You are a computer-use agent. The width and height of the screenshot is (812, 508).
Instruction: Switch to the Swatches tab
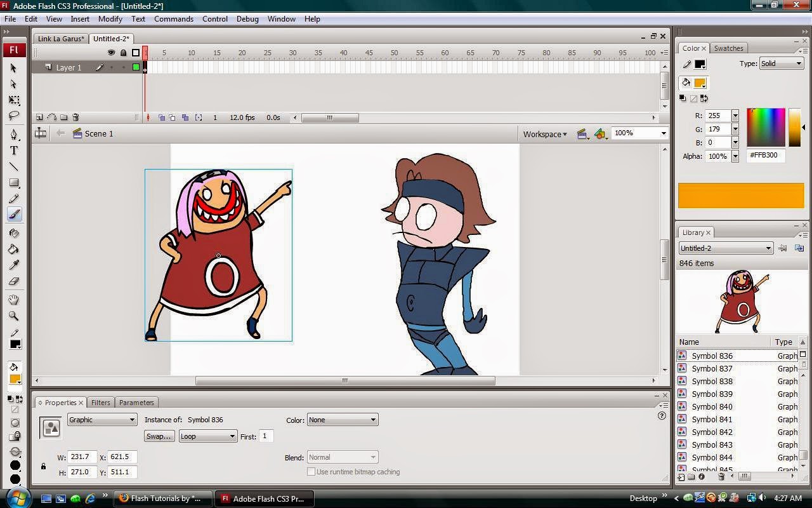point(728,48)
